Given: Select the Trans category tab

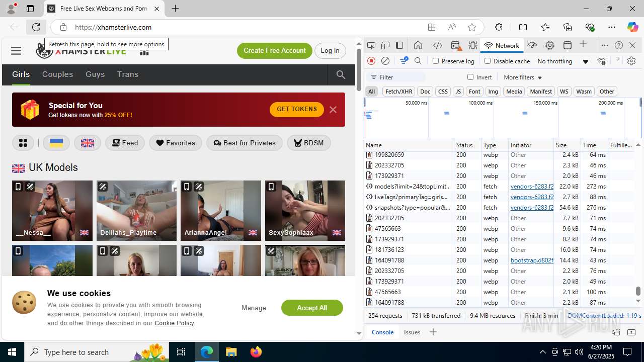Looking at the screenshot, I should (128, 74).
